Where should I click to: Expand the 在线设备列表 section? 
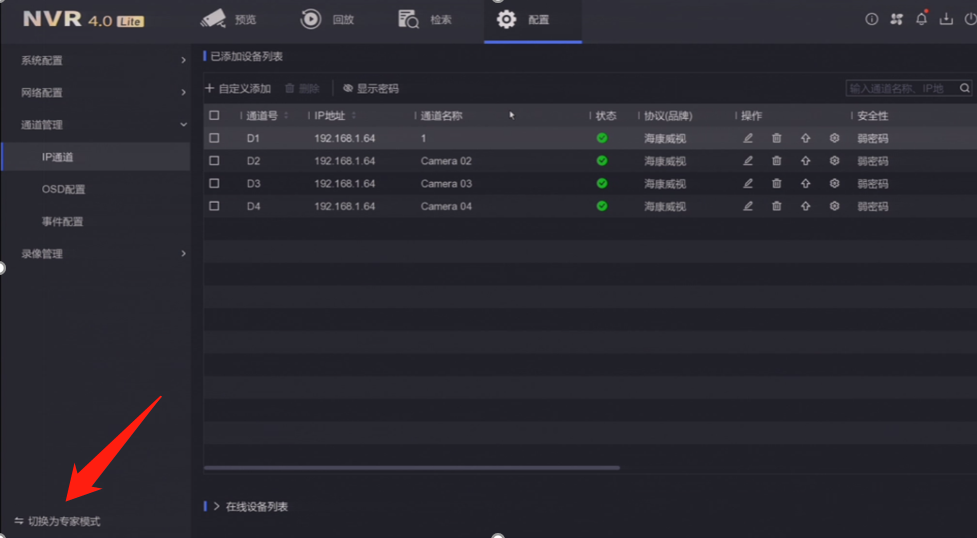256,507
